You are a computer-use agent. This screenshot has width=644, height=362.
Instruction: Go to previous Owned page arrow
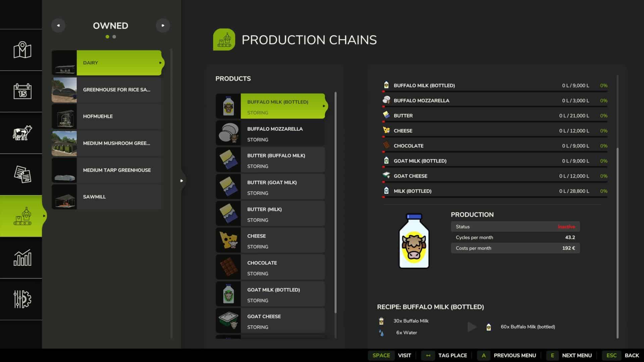(x=58, y=25)
